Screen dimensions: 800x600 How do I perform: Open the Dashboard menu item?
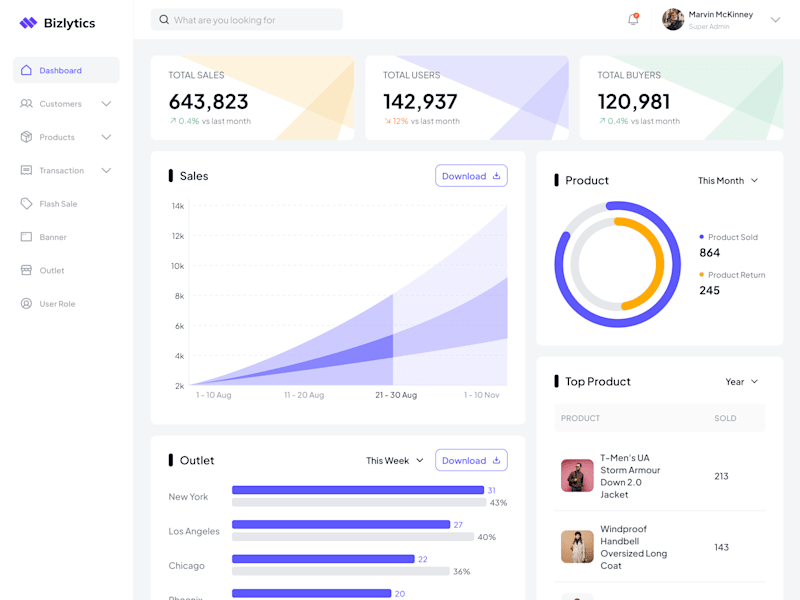66,70
